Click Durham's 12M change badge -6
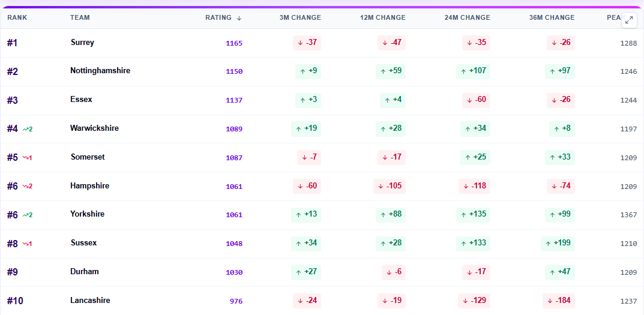The width and height of the screenshot is (644, 315). [x=394, y=272]
